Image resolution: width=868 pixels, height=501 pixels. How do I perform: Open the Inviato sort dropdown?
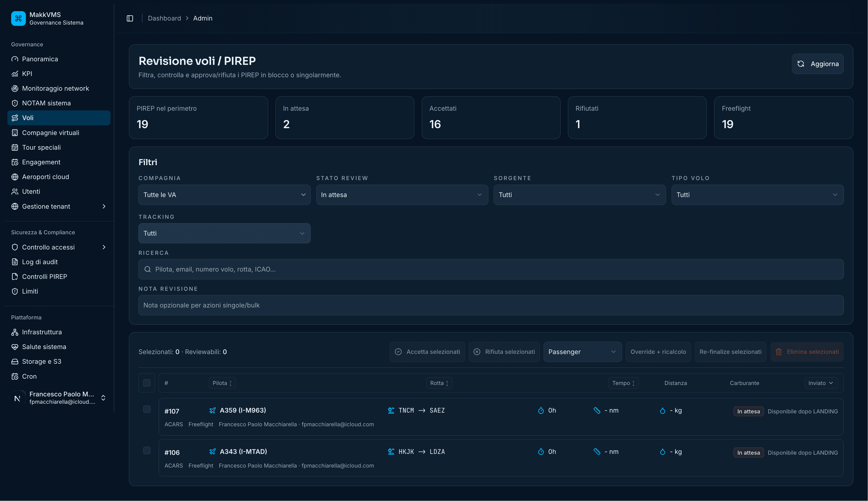[x=821, y=383]
